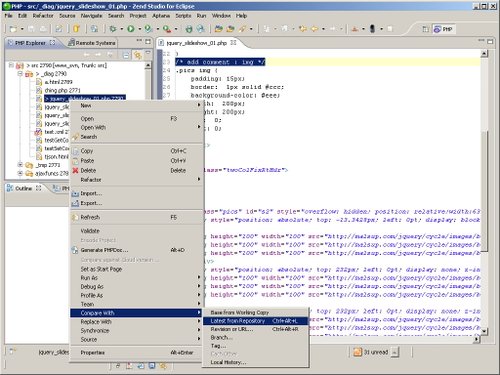Click the Debug gear toolbar icon
Screen dimensions: 500x375
(113, 29)
